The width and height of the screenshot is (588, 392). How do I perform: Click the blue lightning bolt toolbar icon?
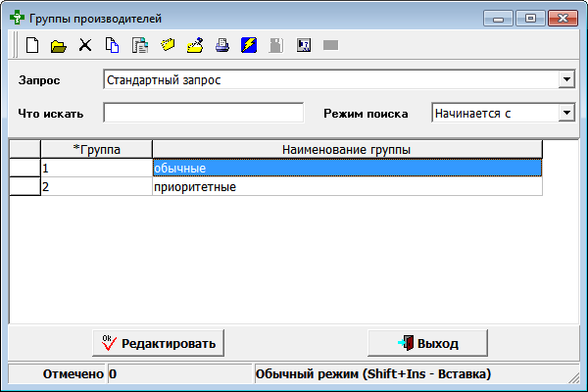click(x=249, y=45)
